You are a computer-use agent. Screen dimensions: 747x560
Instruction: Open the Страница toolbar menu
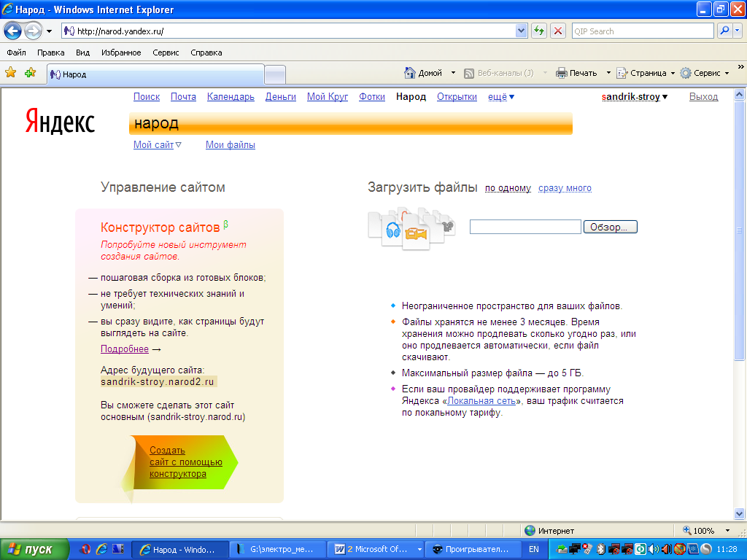point(646,73)
